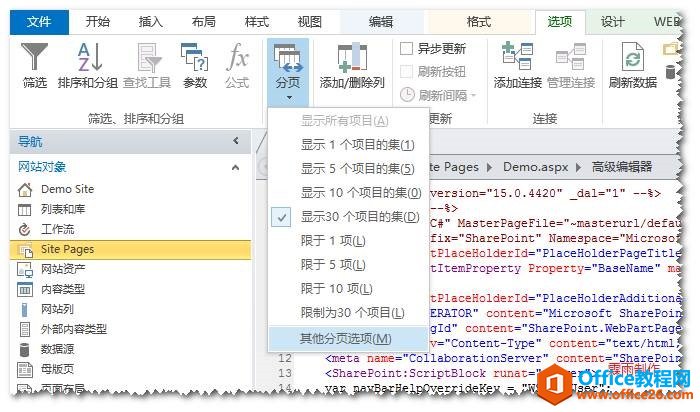Click the Find tool (查找工具) icon
The height and width of the screenshot is (412, 700).
coord(149,57)
